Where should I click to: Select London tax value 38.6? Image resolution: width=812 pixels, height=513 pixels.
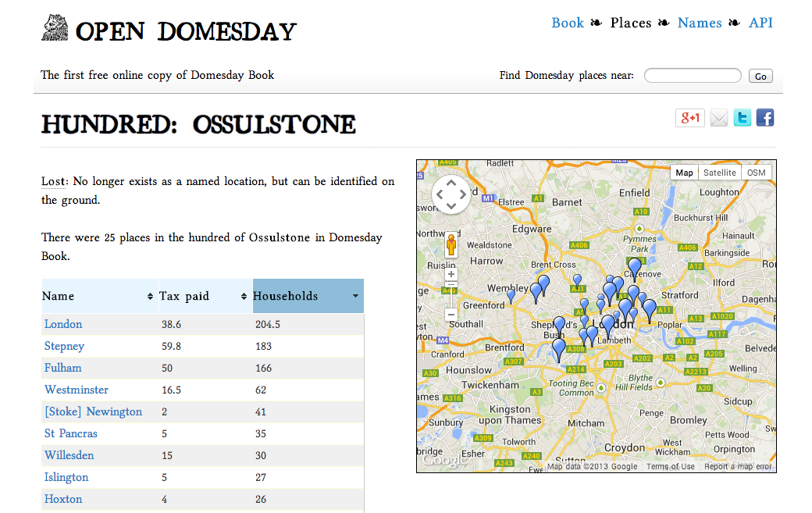click(x=172, y=325)
